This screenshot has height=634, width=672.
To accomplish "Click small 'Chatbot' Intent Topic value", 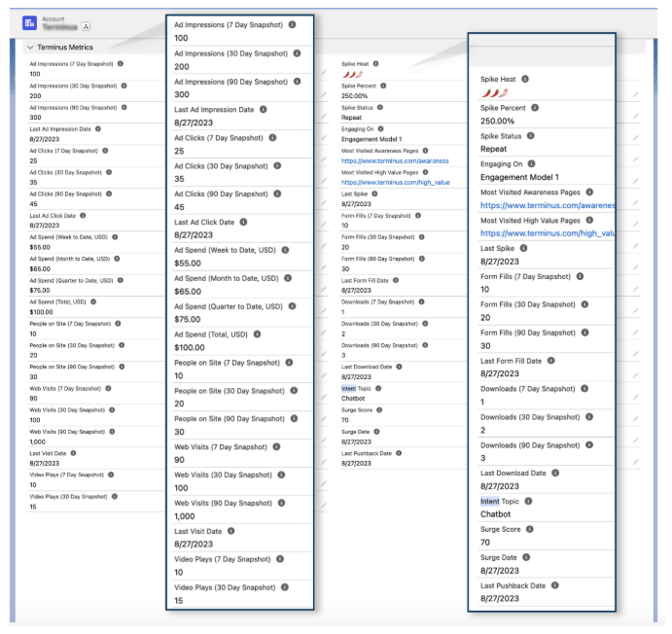I will pos(353,399).
